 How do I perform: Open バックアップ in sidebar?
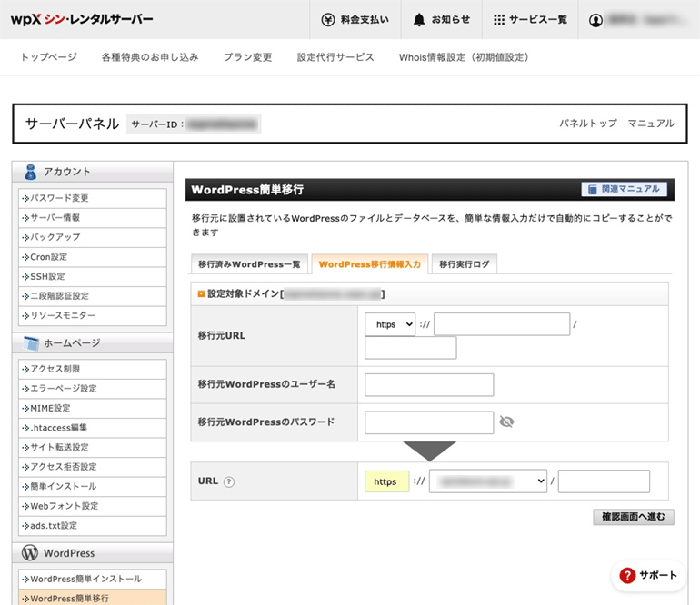[93, 237]
